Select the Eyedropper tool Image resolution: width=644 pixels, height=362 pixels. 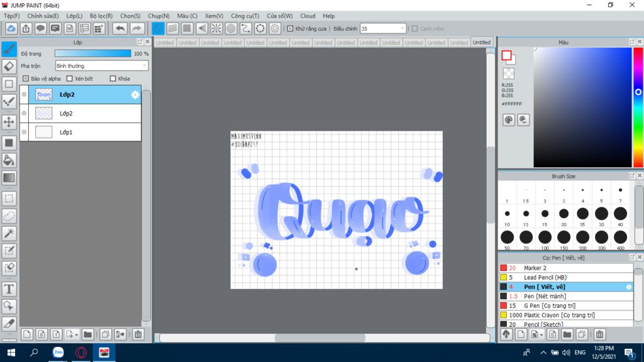click(9, 324)
